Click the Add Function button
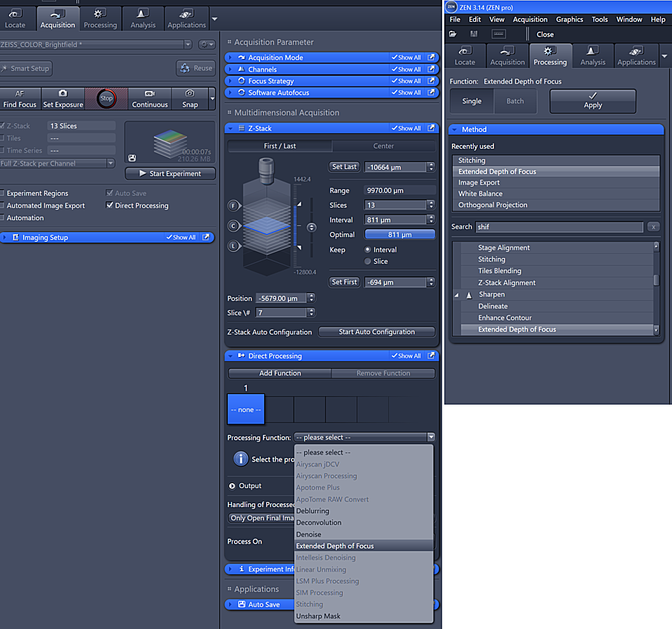672x629 pixels. (x=280, y=373)
